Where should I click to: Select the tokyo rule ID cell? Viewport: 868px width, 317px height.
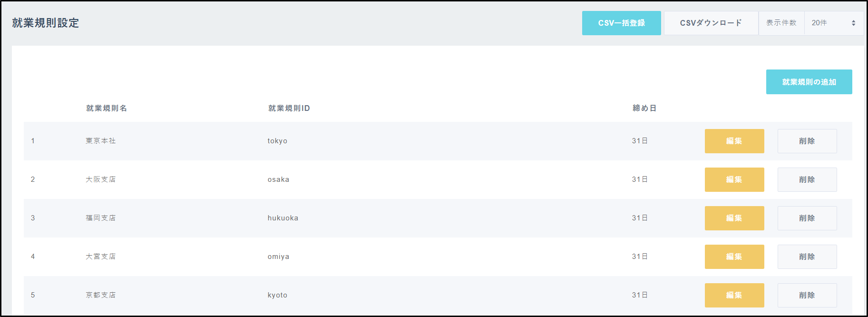coord(277,141)
